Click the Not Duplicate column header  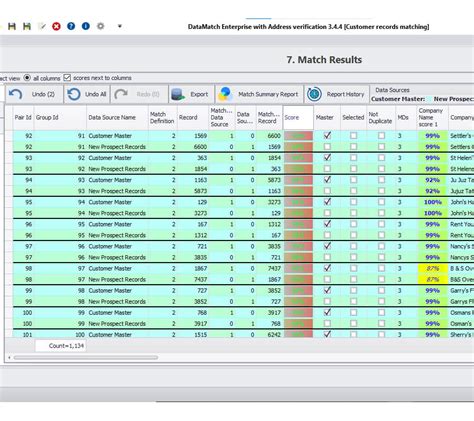pyautogui.click(x=380, y=117)
